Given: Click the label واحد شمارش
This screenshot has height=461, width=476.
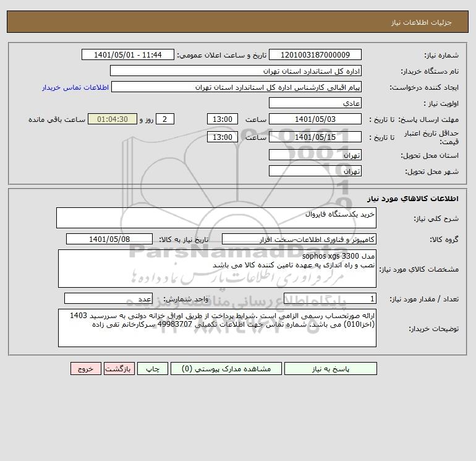Looking at the screenshot, I should click(x=186, y=299).
